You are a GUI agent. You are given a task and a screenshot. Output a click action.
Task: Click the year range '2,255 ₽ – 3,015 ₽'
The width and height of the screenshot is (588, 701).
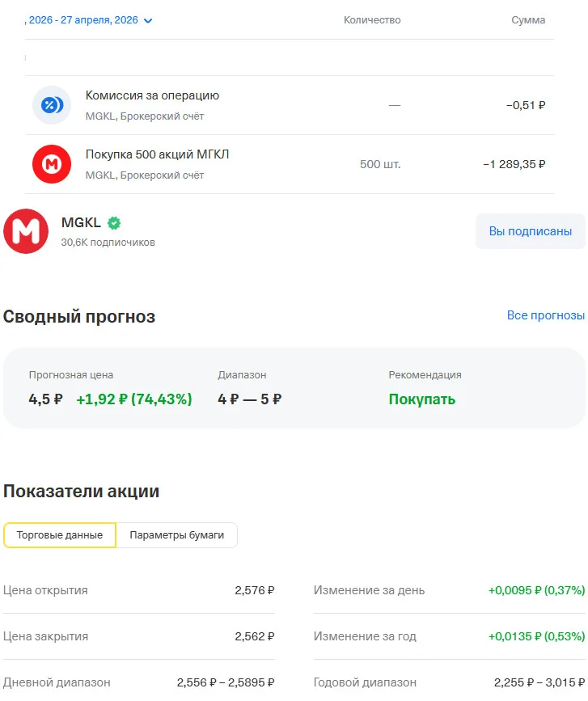click(539, 682)
